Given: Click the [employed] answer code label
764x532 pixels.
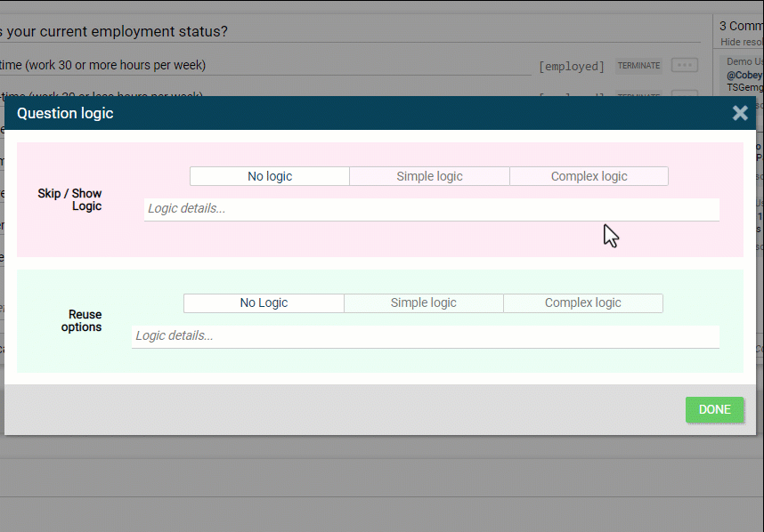Looking at the screenshot, I should (x=572, y=67).
